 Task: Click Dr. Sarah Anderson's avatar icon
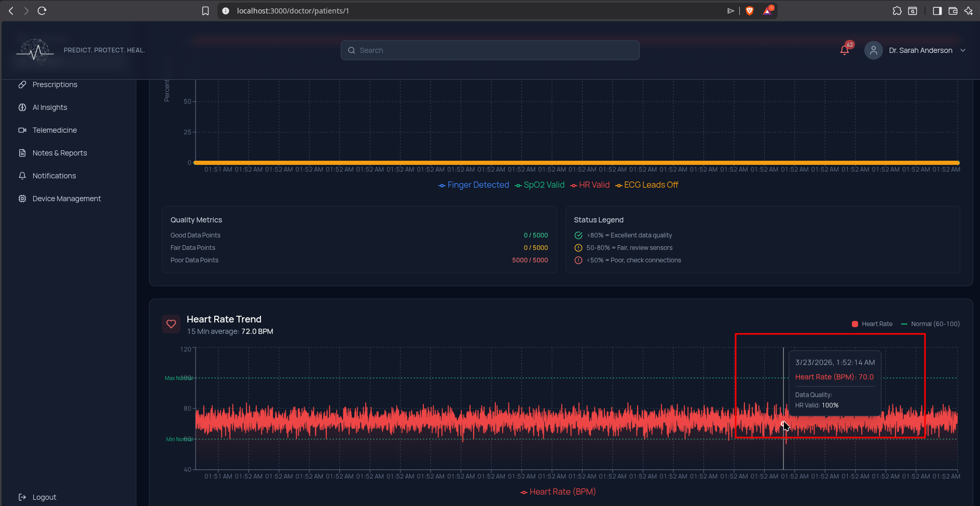[x=873, y=50]
